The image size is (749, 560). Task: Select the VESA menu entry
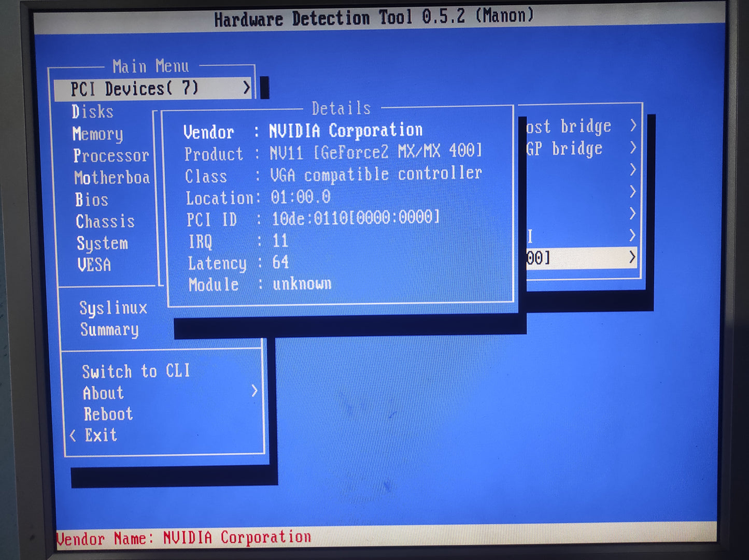[94, 265]
